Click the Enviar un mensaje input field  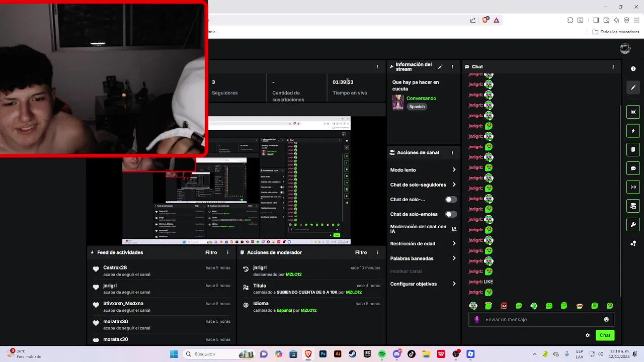(x=541, y=319)
